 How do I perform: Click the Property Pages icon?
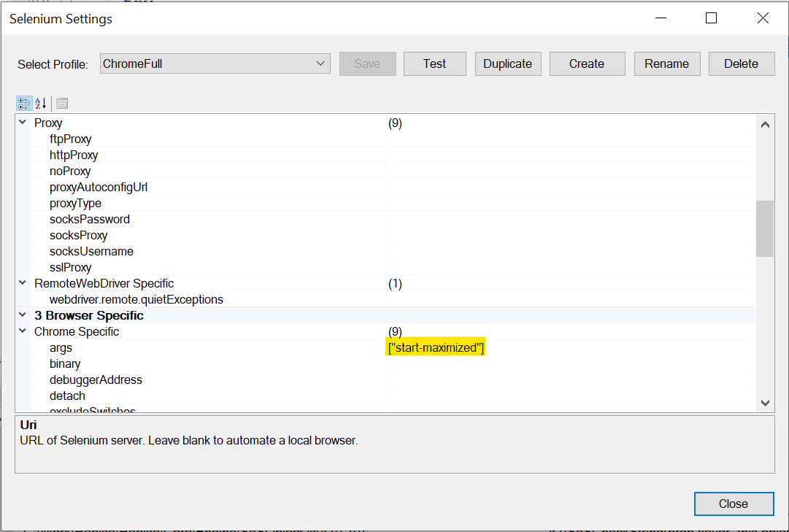(61, 103)
